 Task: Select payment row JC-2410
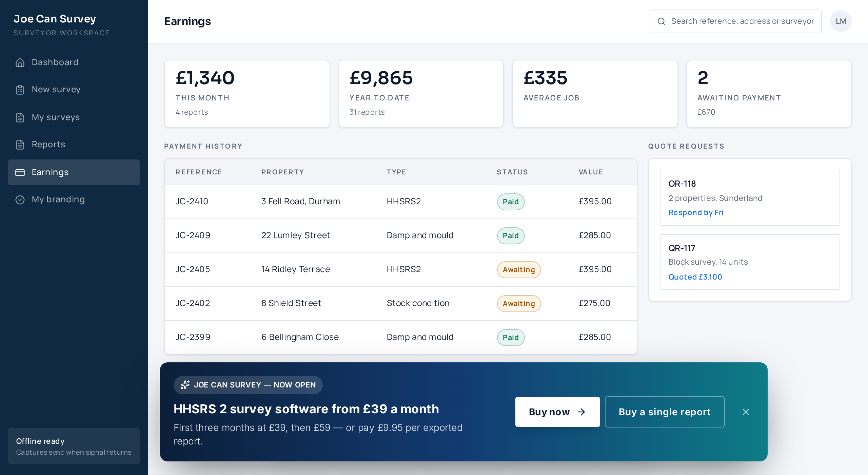pyautogui.click(x=400, y=202)
